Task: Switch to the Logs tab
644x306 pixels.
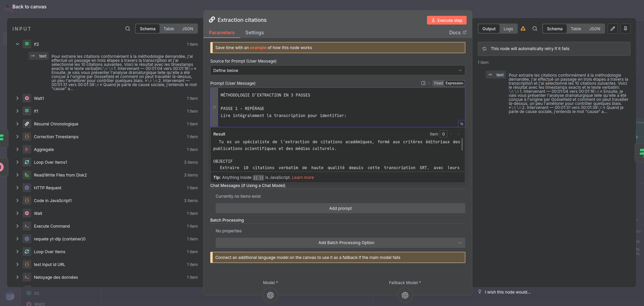Action: pos(508,29)
